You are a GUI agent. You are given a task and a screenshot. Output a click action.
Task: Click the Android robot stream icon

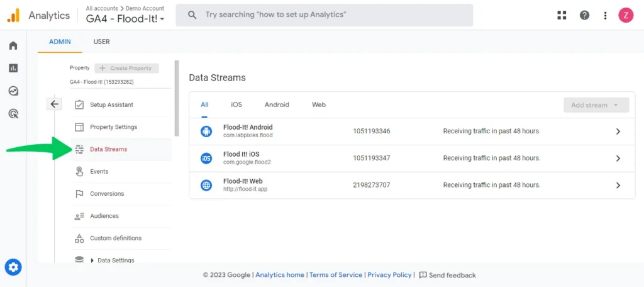(x=206, y=132)
